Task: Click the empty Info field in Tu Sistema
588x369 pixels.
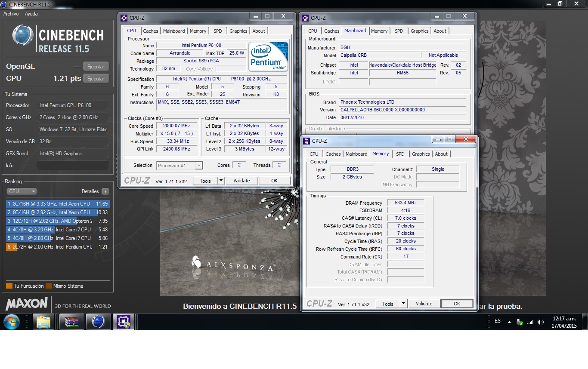Action: coord(73,166)
